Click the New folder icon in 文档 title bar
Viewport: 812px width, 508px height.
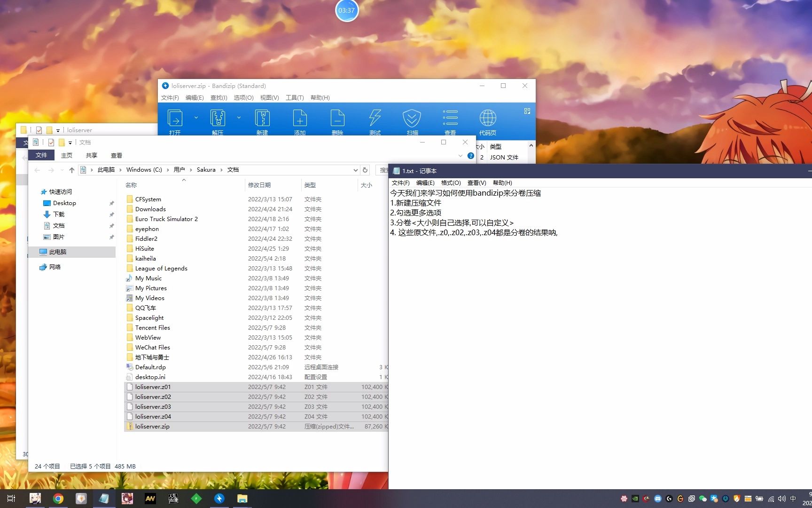(x=61, y=142)
